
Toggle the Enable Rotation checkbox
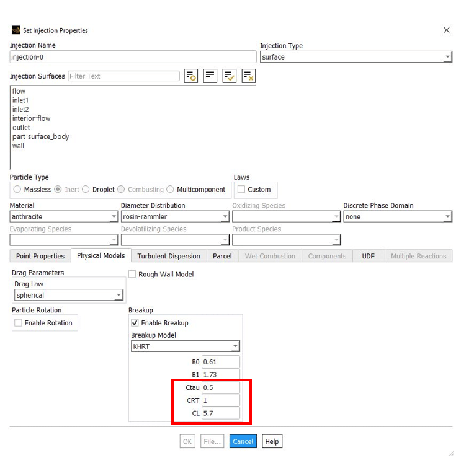[x=19, y=323]
